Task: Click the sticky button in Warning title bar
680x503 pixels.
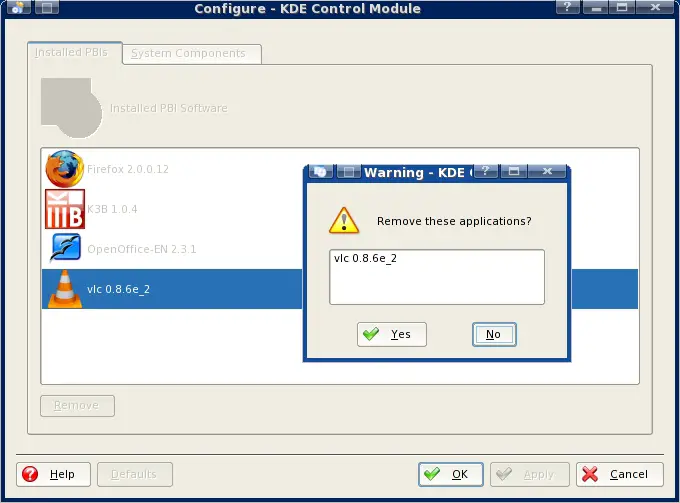Action: pyautogui.click(x=348, y=172)
